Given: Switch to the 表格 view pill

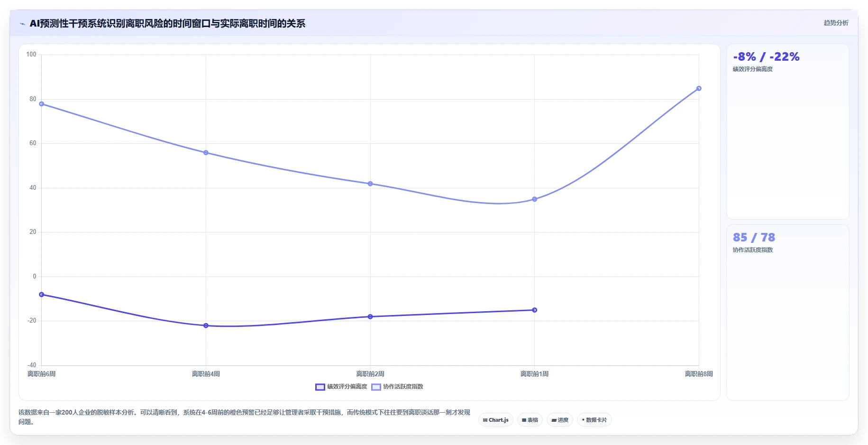Looking at the screenshot, I should click(530, 420).
